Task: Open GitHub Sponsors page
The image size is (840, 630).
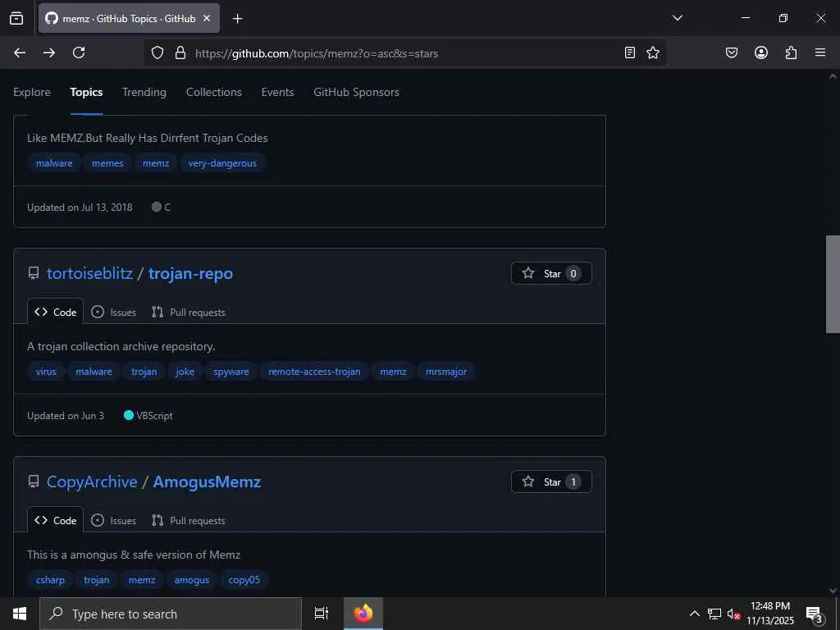Action: 356,92
